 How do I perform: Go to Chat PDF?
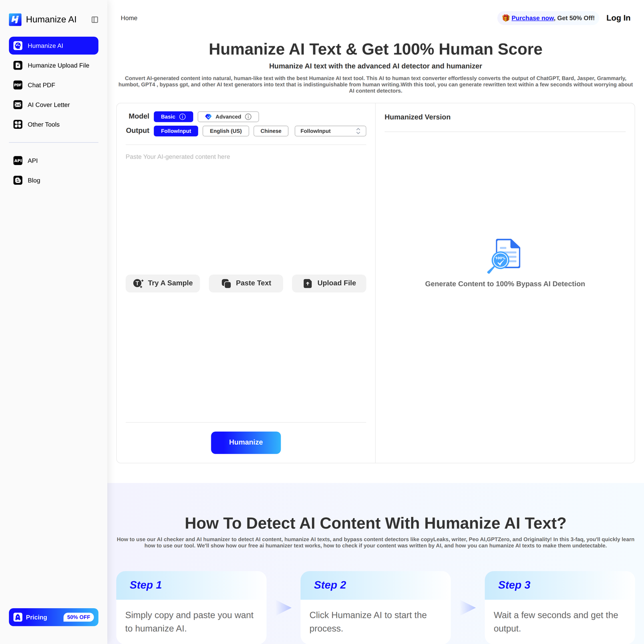[x=54, y=85]
